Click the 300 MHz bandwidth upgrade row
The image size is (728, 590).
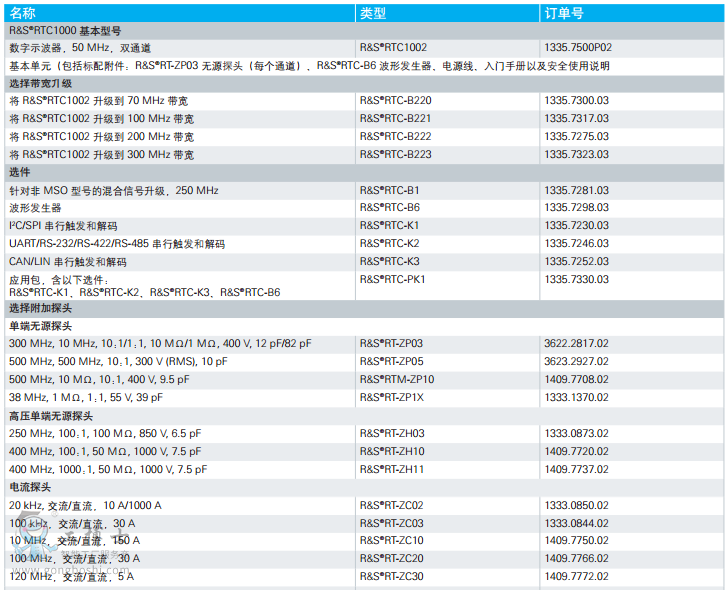[364, 155]
